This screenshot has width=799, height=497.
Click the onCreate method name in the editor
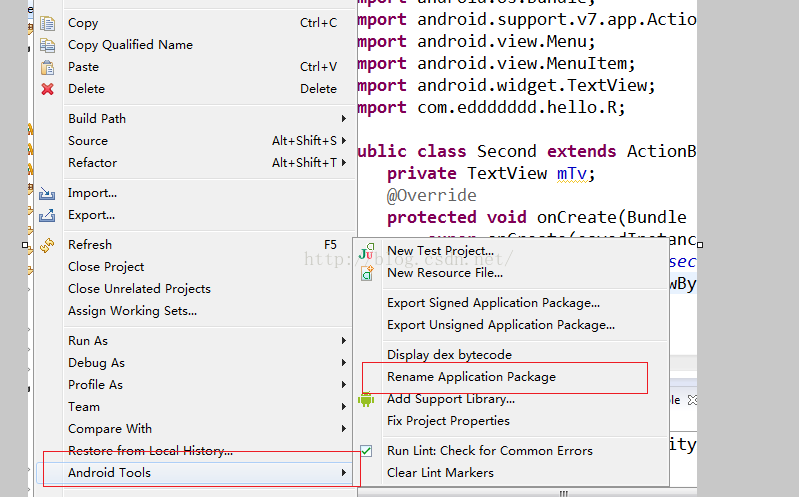[x=576, y=218]
